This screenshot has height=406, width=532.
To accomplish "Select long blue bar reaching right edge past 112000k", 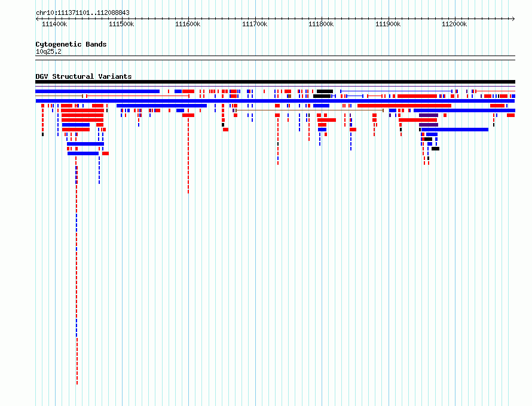I will [x=464, y=110].
